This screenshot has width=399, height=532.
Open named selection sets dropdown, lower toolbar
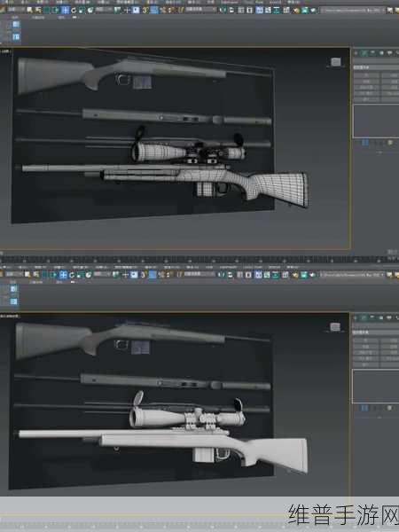tap(199, 274)
